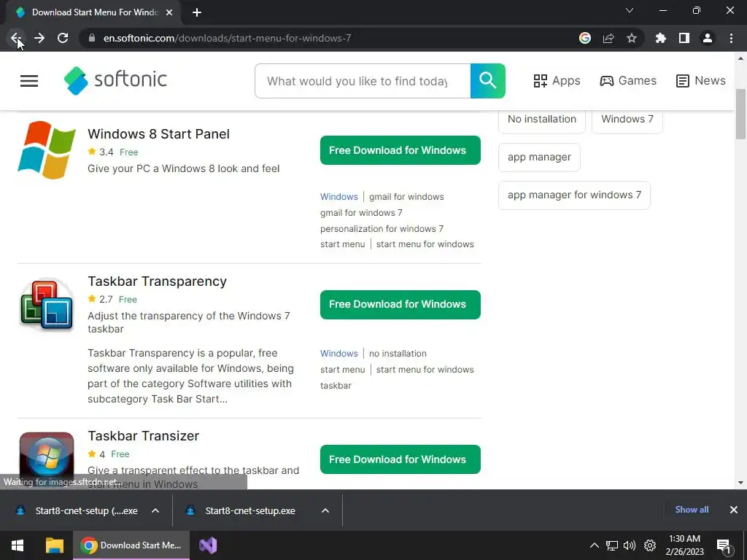Open Taskbar Transizer title link
Image resolution: width=747 pixels, height=560 pixels.
(144, 436)
